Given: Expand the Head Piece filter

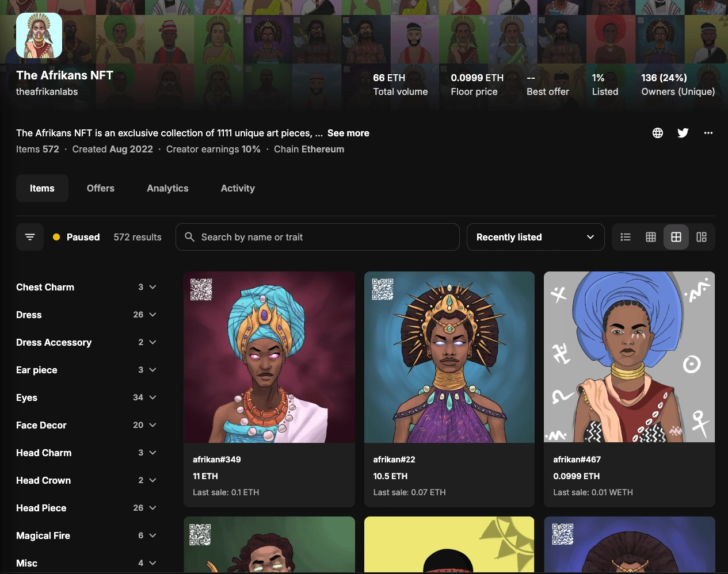Looking at the screenshot, I should [x=86, y=508].
